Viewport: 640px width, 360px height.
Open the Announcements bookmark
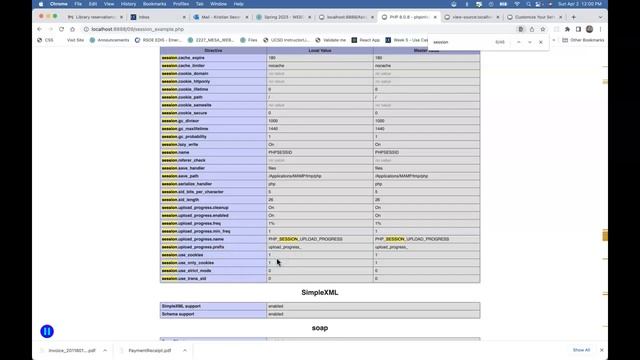109,40
